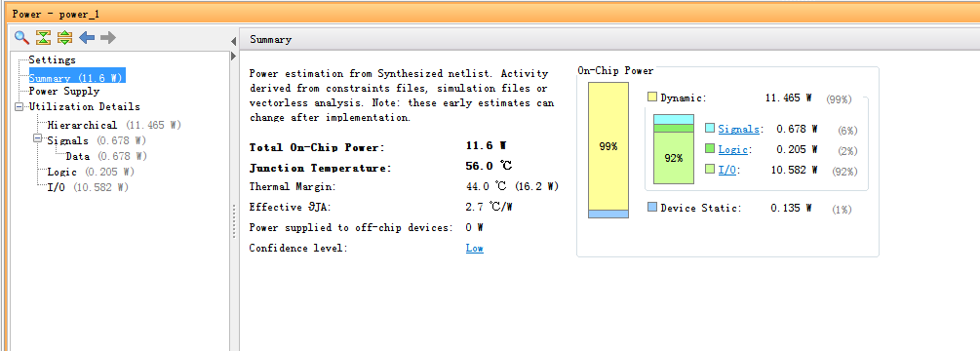Click the Total On-Chip Power value 11.6 W
This screenshot has height=351, width=980.
[x=487, y=146]
